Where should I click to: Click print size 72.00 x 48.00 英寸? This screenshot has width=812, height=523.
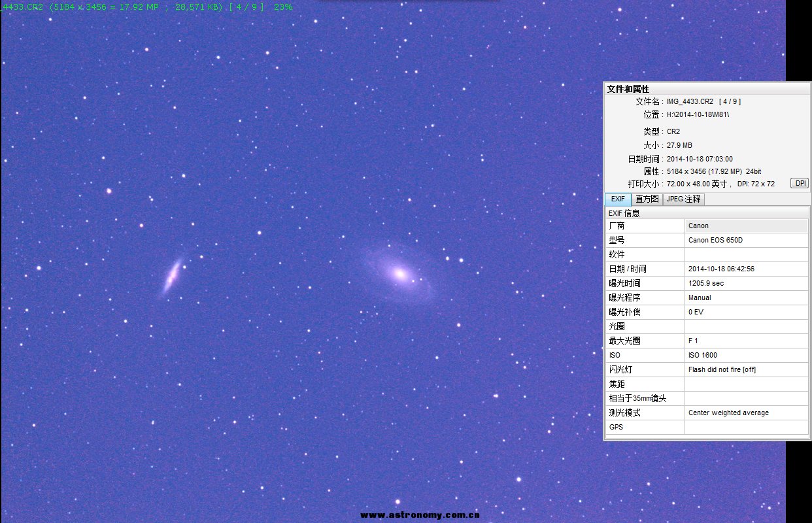[696, 184]
